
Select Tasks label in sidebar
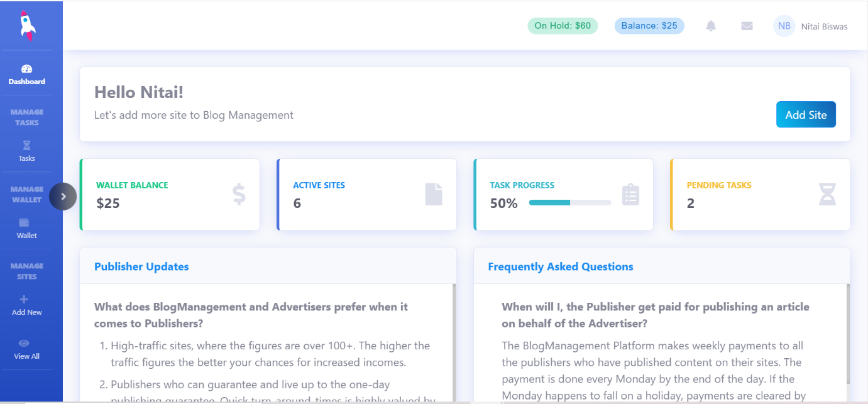[26, 158]
